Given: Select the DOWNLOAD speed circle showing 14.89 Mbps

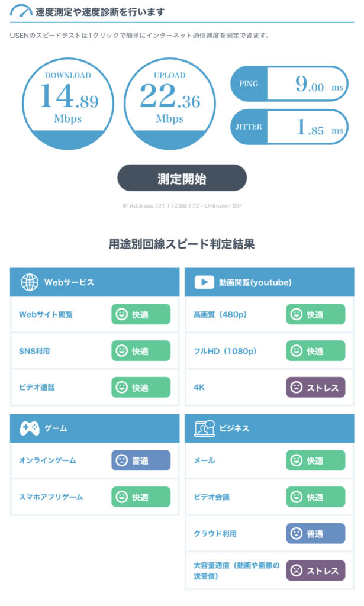Looking at the screenshot, I should point(67,102).
